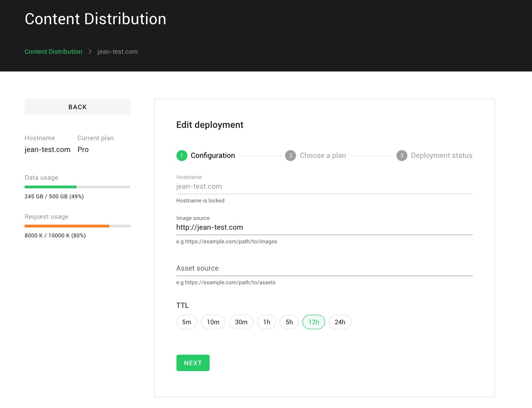Set TTL to 24h
The width and height of the screenshot is (532, 408).
coord(340,322)
